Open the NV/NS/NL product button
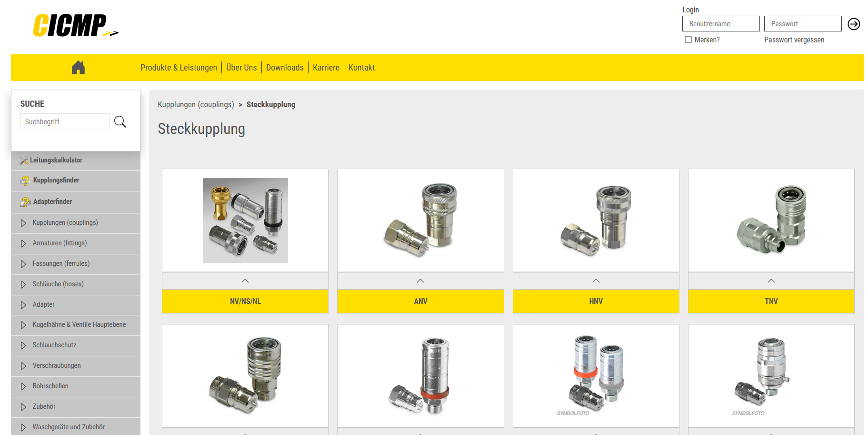This screenshot has height=435, width=868. [245, 301]
